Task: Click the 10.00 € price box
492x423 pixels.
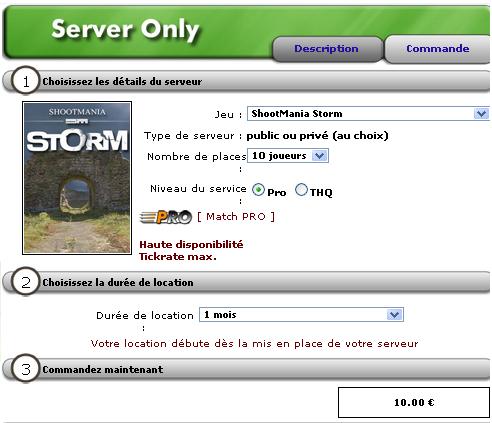Action: pyautogui.click(x=414, y=402)
